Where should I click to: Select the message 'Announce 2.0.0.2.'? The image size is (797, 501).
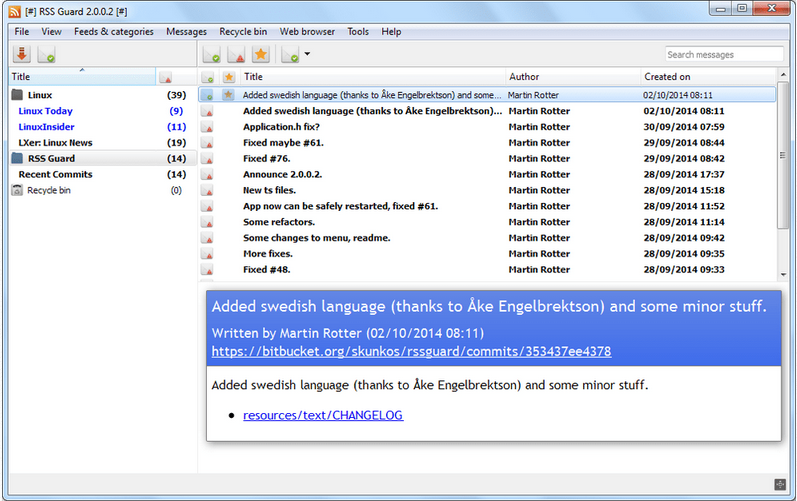pos(283,174)
